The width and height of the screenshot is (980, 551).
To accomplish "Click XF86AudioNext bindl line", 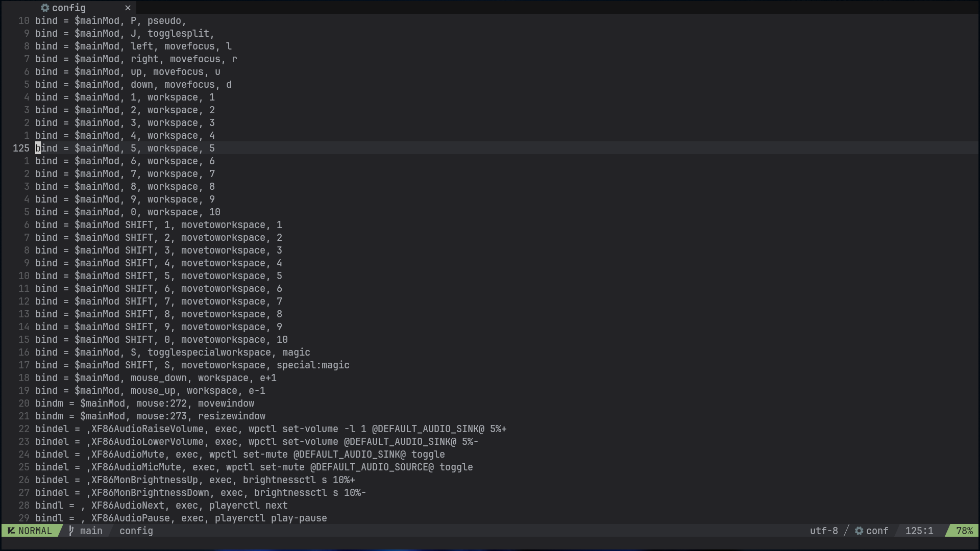I will [161, 505].
